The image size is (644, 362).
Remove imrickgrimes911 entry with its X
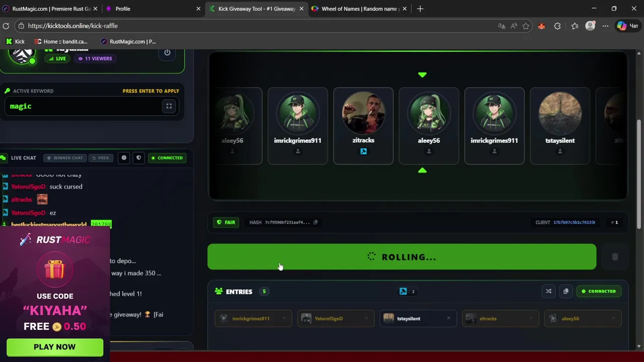[284, 318]
